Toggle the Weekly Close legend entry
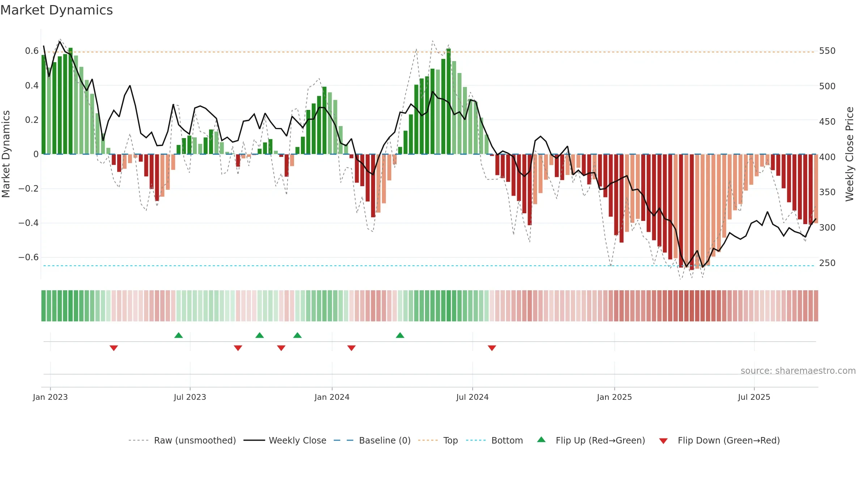 285,440
